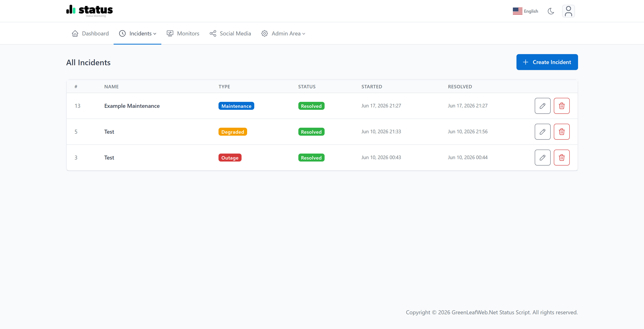644x329 pixels.
Task: Click the Test name in row 3
Action: [109, 158]
